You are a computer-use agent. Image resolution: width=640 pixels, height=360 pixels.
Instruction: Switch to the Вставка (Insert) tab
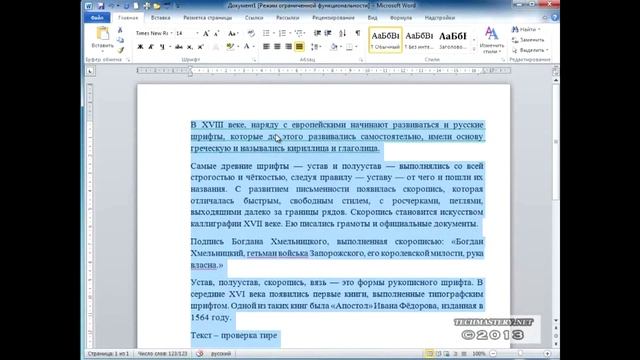[x=160, y=18]
